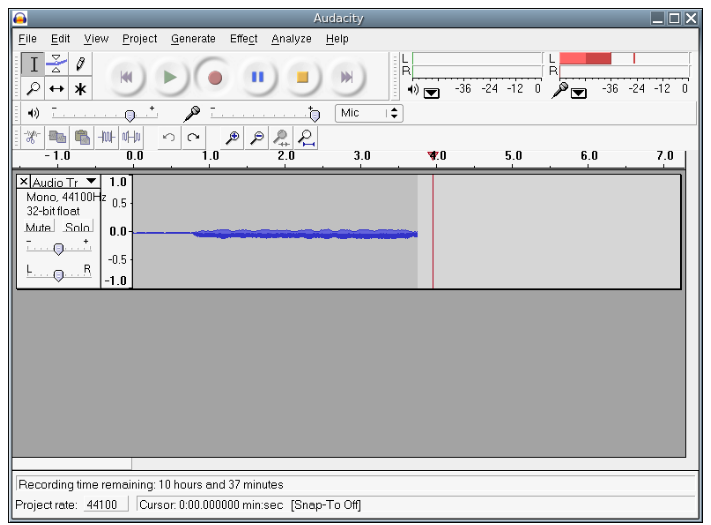Open the Generate menu
This screenshot has height=525, width=711.
click(193, 39)
